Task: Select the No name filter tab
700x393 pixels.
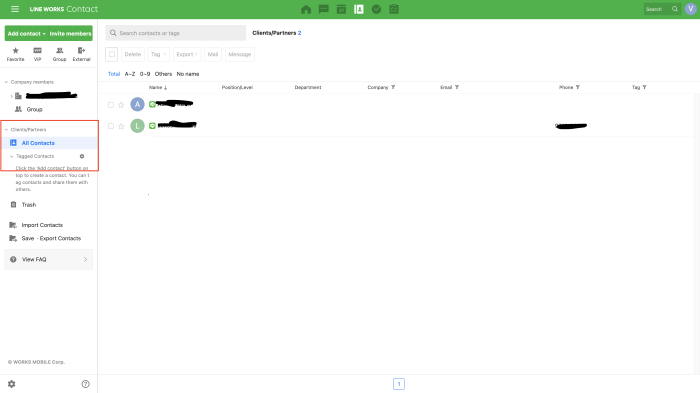Action: 188,74
